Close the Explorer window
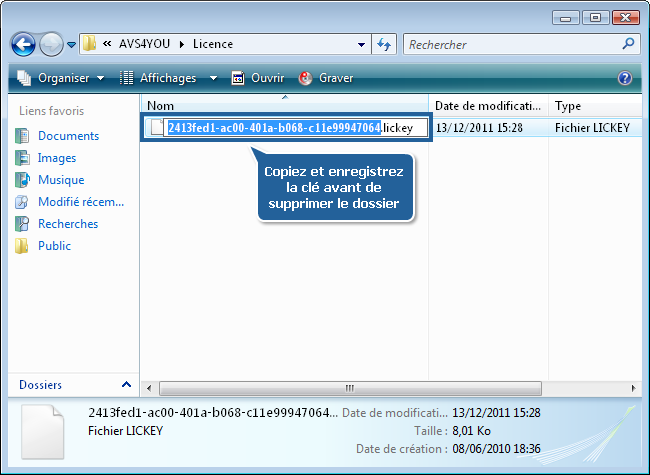 coord(626,18)
